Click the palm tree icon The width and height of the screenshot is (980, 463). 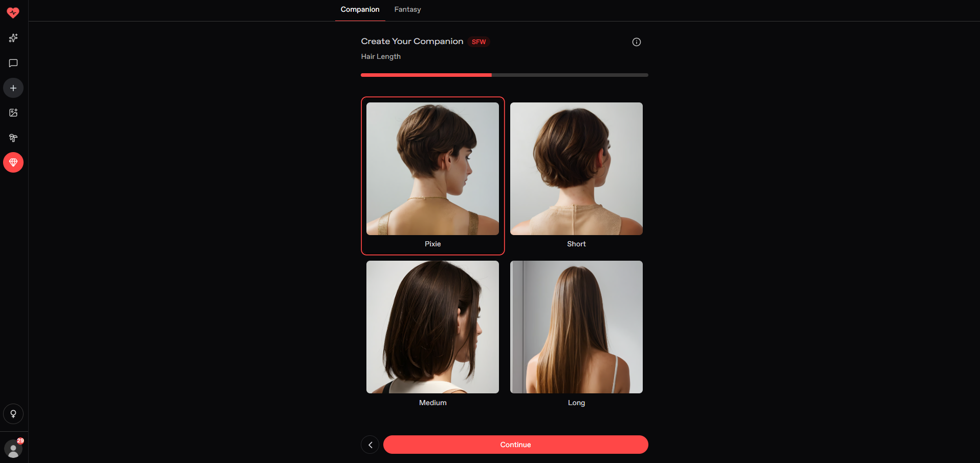click(13, 138)
